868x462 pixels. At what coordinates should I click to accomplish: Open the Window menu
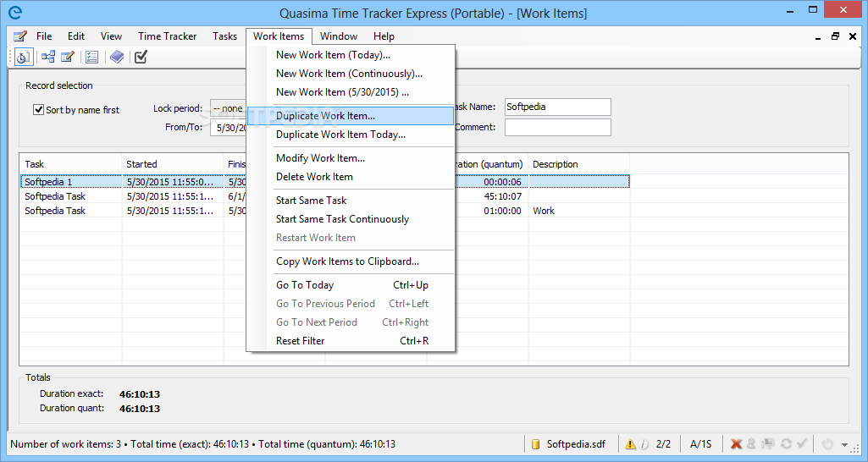(338, 36)
